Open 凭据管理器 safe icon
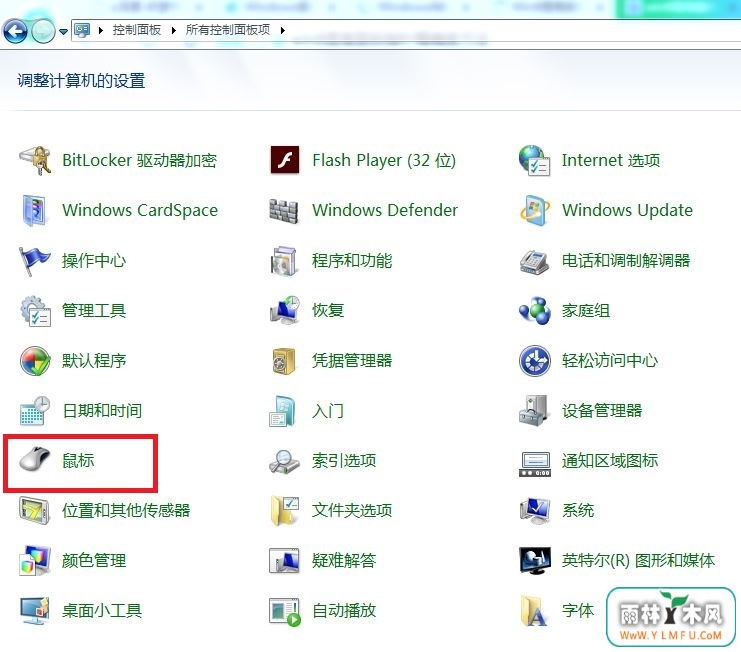This screenshot has width=741, height=652. click(284, 361)
